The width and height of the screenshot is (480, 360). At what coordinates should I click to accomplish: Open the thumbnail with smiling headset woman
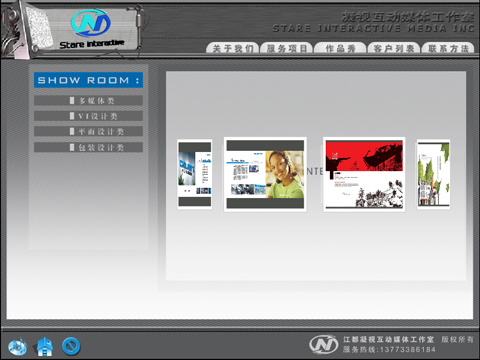[265, 174]
